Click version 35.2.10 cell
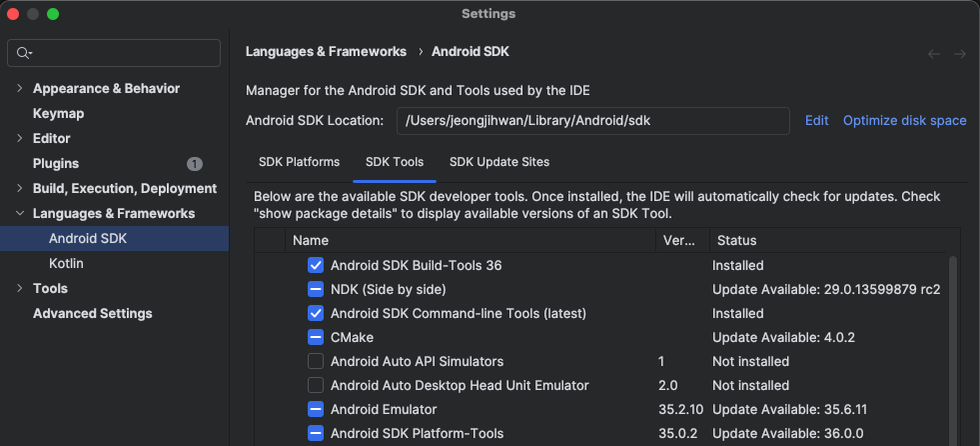This screenshot has width=980, height=446. coord(680,409)
